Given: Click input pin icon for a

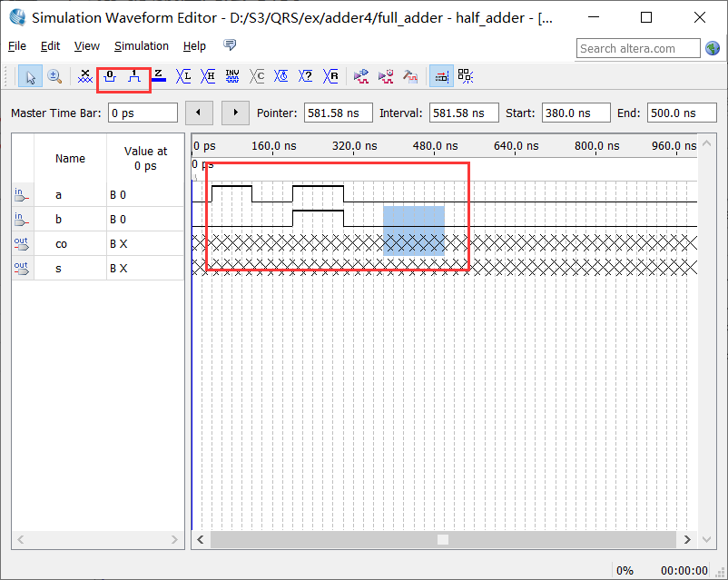Looking at the screenshot, I should pos(22,195).
